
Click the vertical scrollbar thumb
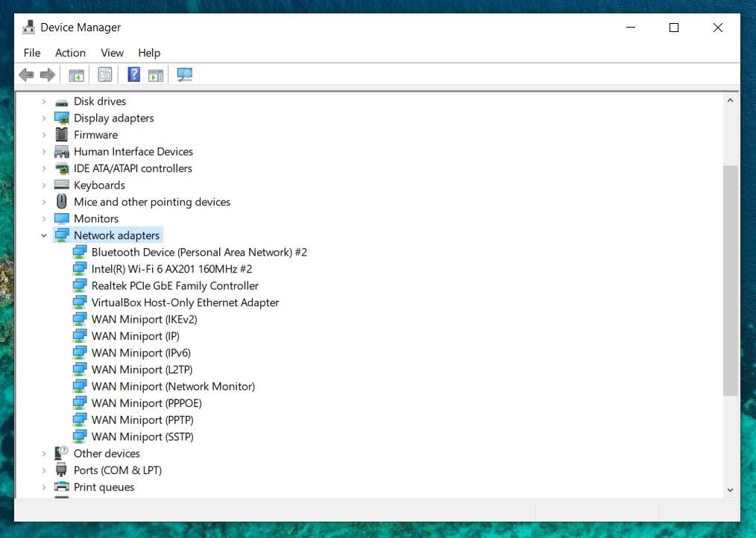pyautogui.click(x=731, y=281)
